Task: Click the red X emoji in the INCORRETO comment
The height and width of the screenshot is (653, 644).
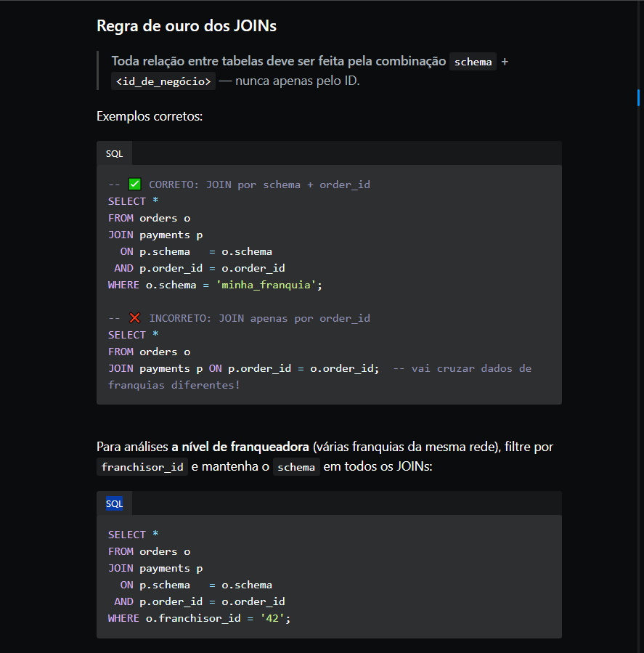Action: (x=134, y=318)
